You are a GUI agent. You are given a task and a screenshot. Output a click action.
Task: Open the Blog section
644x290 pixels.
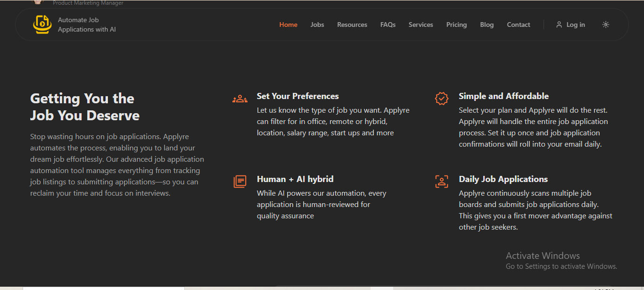[x=487, y=25]
